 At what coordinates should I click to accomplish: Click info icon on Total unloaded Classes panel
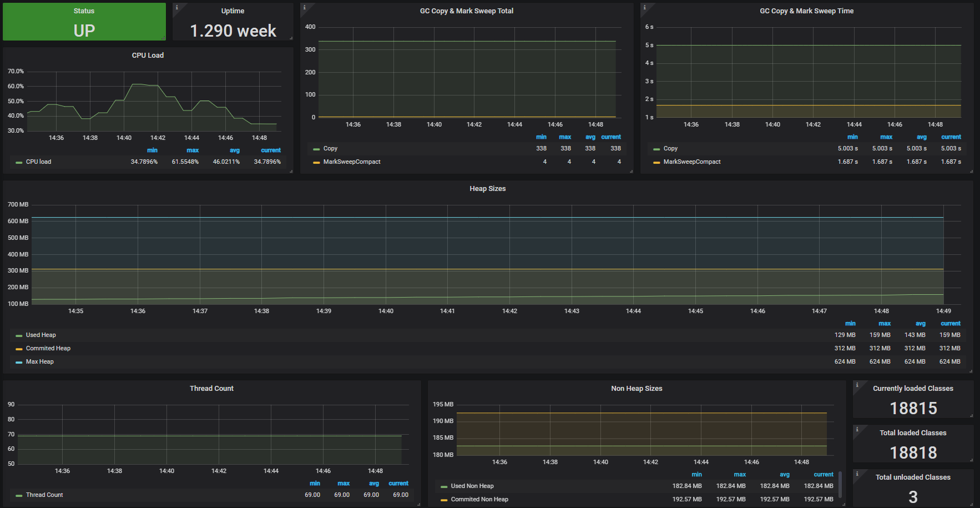click(x=857, y=474)
